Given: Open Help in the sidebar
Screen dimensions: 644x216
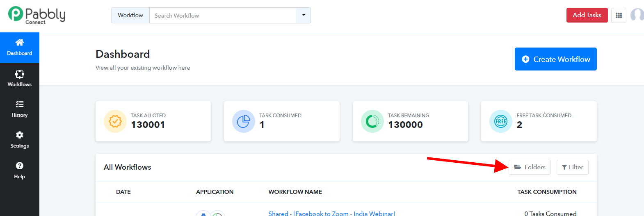Looking at the screenshot, I should (20, 171).
